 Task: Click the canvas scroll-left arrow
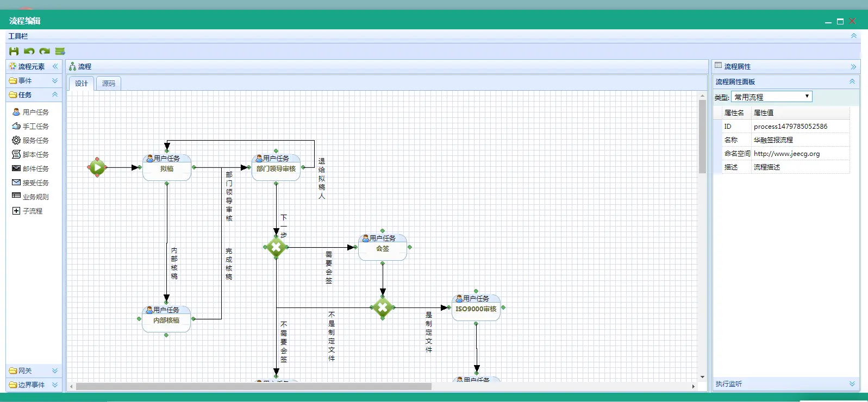pos(71,387)
